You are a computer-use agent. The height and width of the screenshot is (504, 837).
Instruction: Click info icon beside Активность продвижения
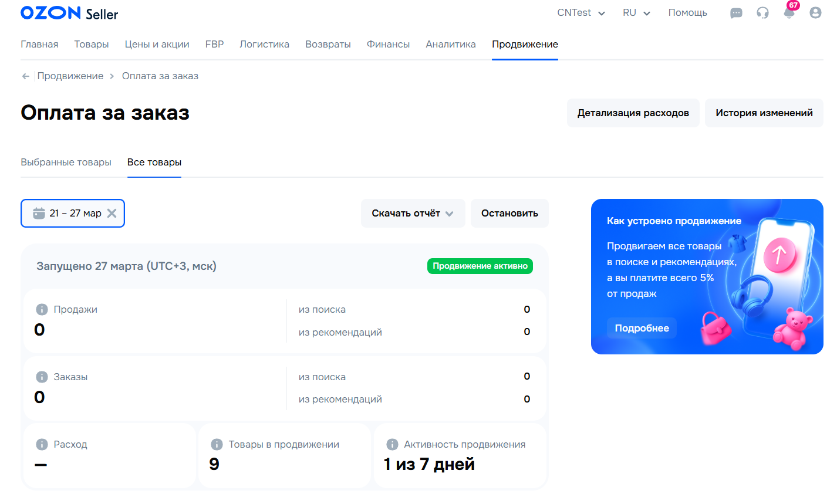pyautogui.click(x=392, y=444)
